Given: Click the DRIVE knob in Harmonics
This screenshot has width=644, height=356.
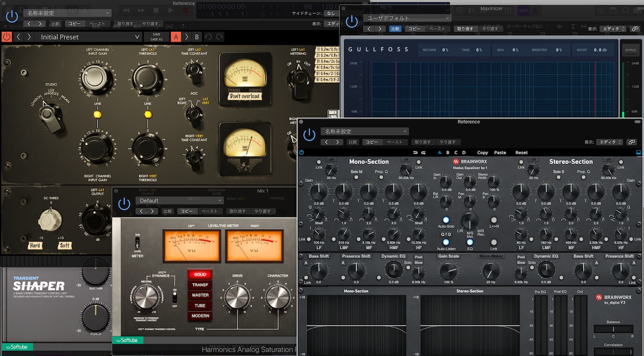Looking at the screenshot, I should pyautogui.click(x=238, y=297).
